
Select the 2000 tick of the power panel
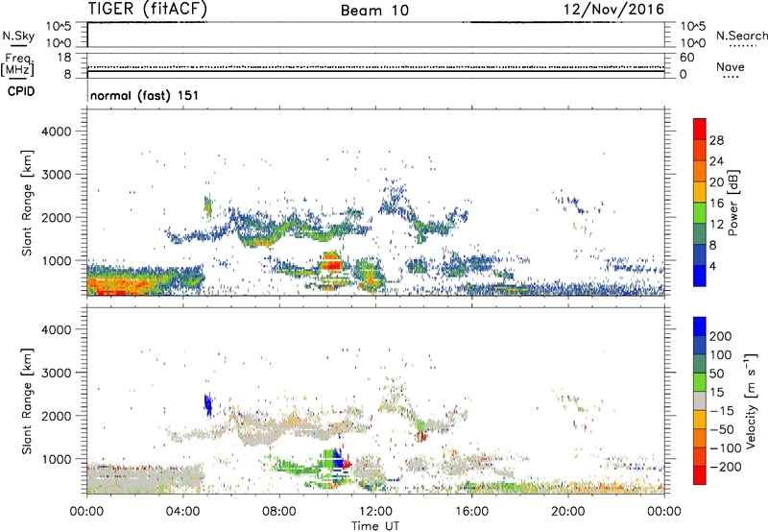(57, 217)
